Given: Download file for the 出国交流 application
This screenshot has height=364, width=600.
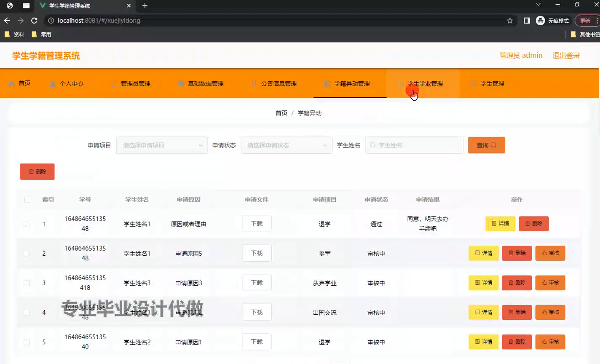Looking at the screenshot, I should click(257, 312).
